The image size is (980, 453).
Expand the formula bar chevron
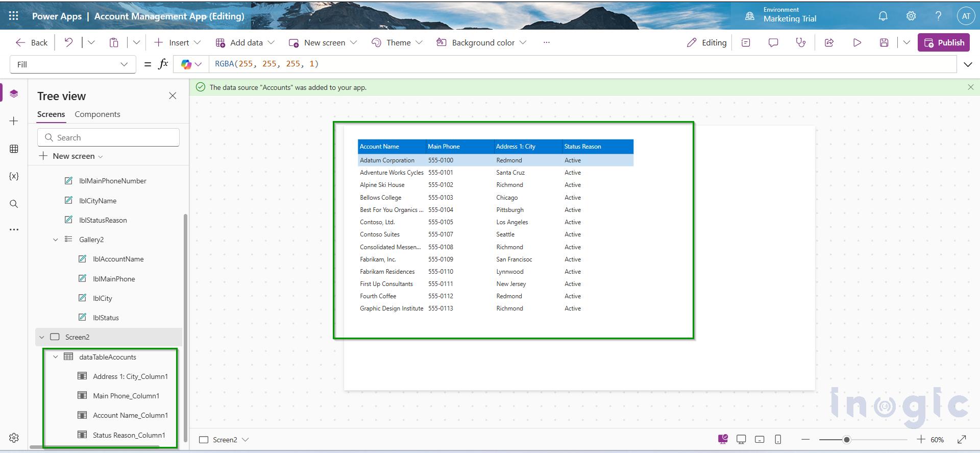point(968,64)
